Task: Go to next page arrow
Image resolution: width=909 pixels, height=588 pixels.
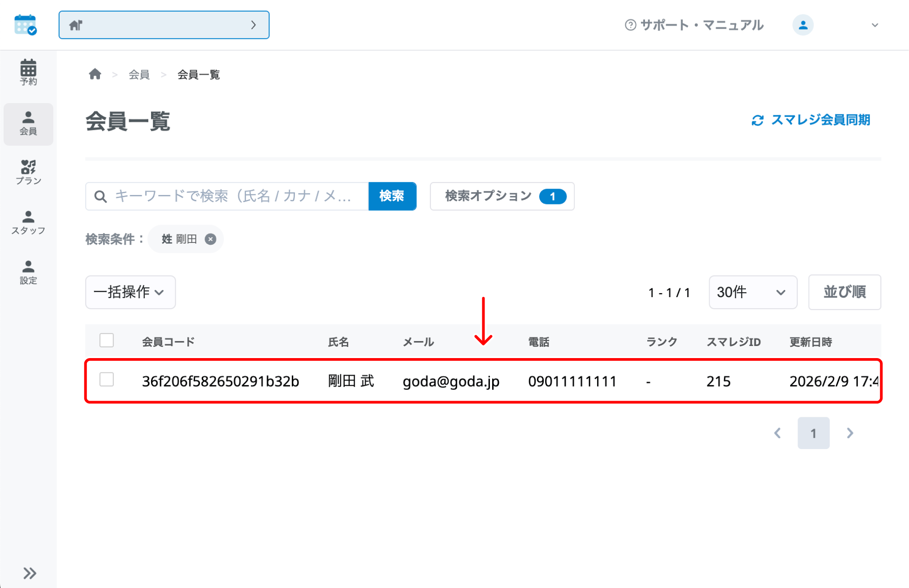Action: pyautogui.click(x=850, y=433)
